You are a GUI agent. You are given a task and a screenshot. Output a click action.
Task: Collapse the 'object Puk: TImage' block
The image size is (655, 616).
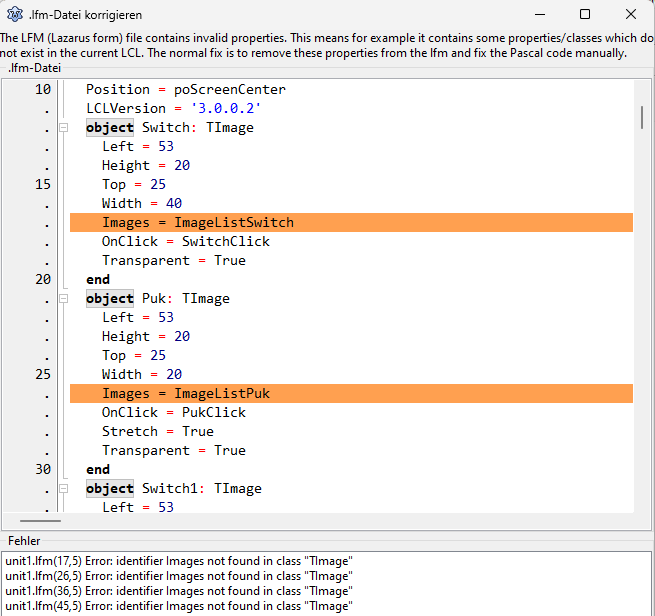(63, 299)
